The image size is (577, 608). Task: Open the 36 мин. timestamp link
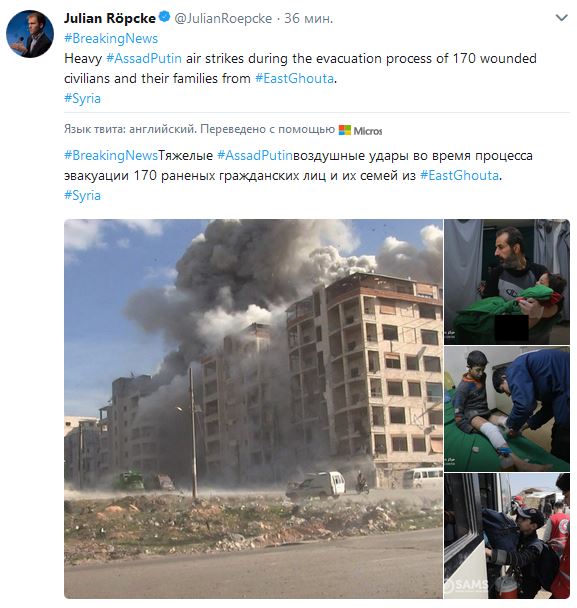[x=309, y=18]
